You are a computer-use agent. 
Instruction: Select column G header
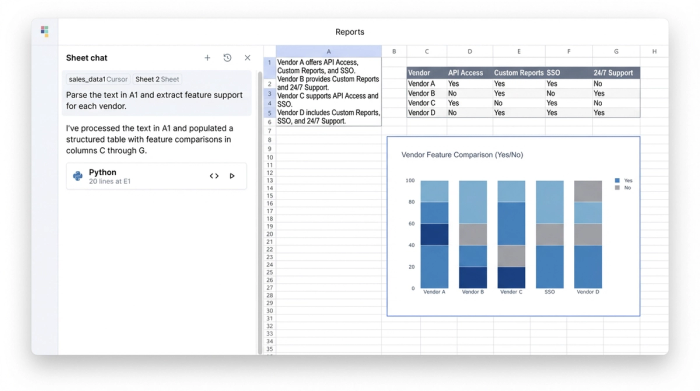[x=616, y=51]
